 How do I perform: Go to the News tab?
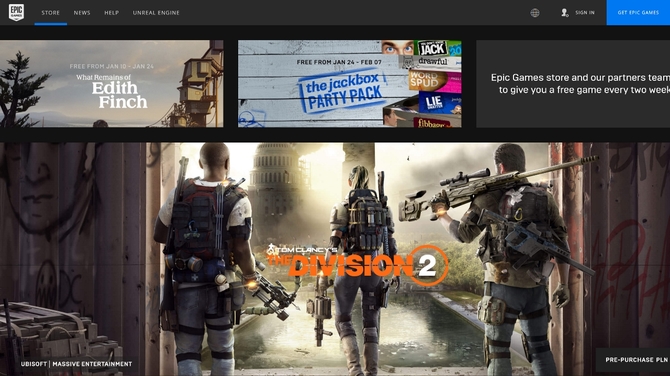(82, 13)
